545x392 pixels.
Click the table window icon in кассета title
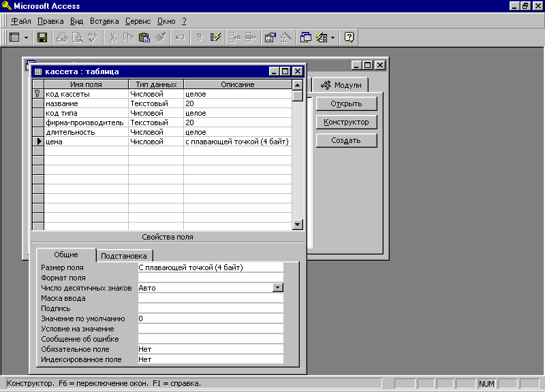click(38, 71)
